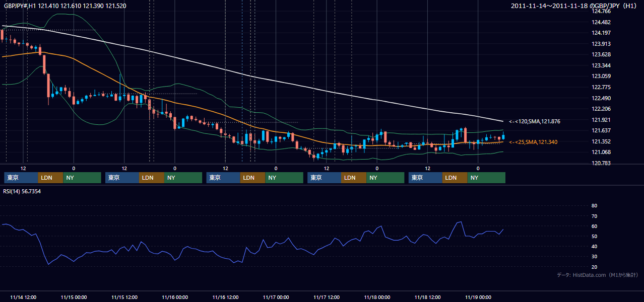The image size is (644, 302).
Task: Select the 11/17 12:00 time axis label
Action: point(327,297)
